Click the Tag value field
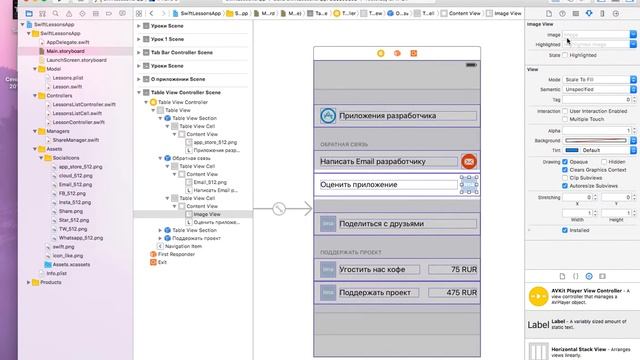640x360 pixels. (x=597, y=100)
